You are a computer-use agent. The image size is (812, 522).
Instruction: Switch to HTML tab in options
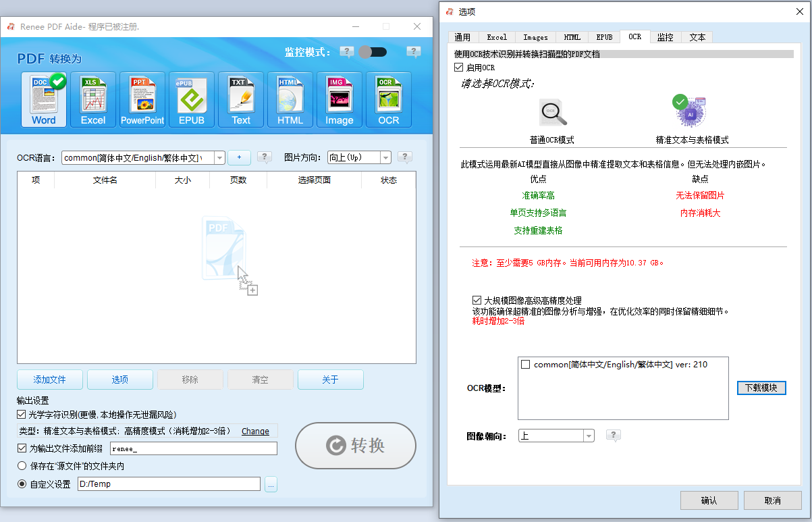tap(572, 37)
